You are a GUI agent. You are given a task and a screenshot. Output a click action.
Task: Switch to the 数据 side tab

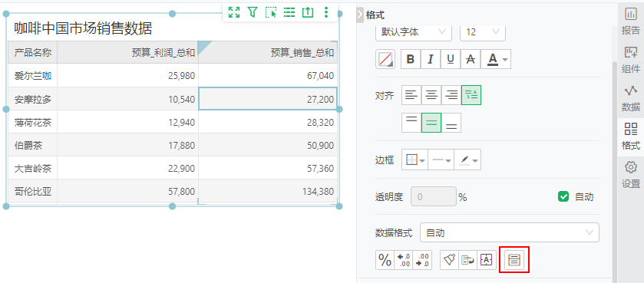click(x=630, y=98)
